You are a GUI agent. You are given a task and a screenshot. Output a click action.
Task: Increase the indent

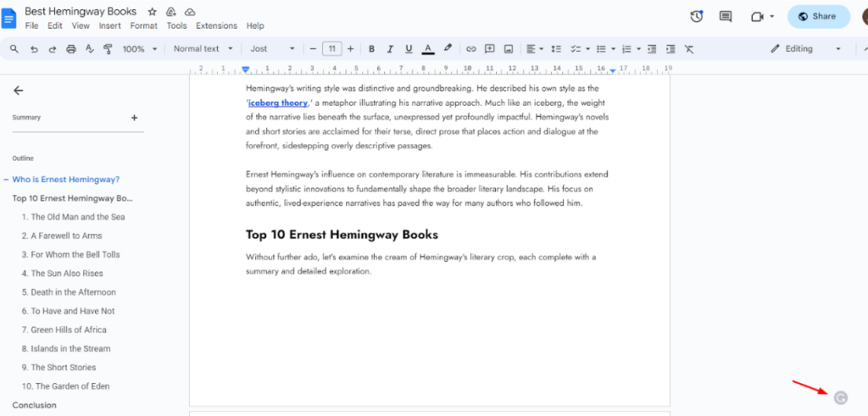click(670, 48)
